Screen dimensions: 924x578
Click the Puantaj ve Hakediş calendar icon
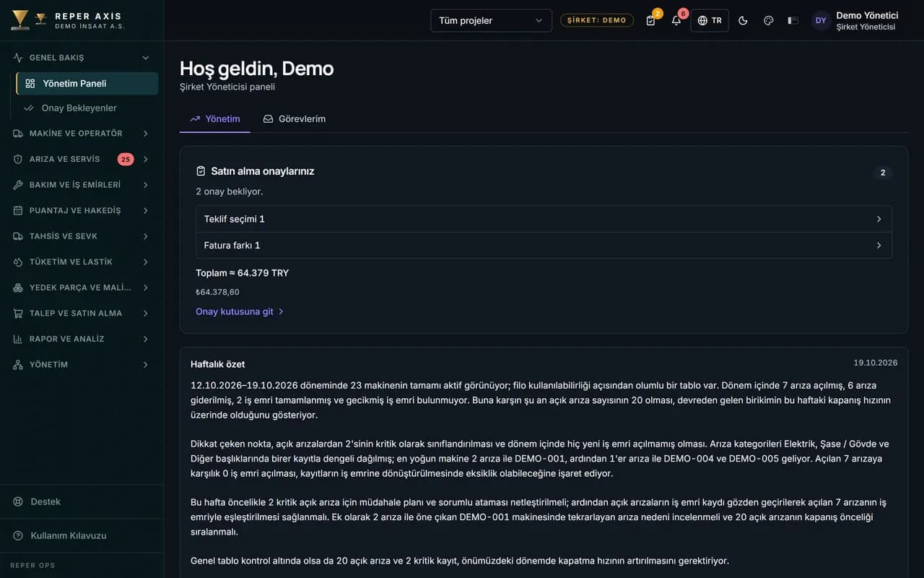(x=18, y=210)
